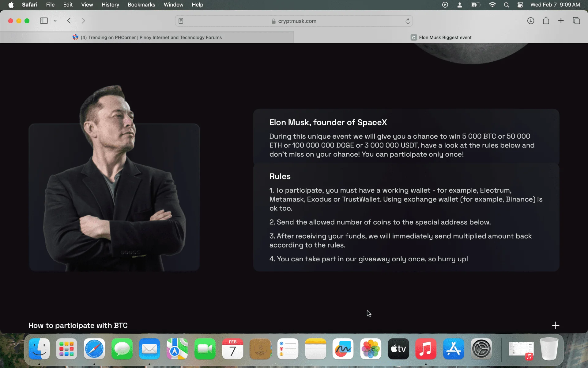Open Trash from the Dock
The width and height of the screenshot is (588, 368).
point(549,349)
